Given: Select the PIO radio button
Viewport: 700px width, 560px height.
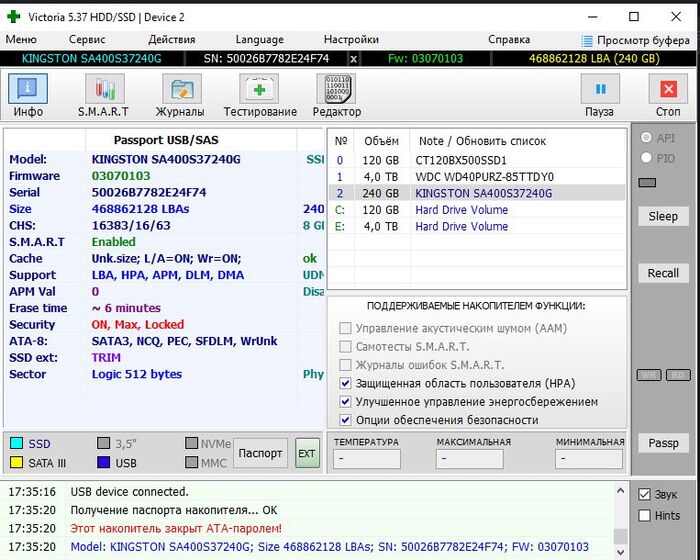Looking at the screenshot, I should [x=646, y=158].
